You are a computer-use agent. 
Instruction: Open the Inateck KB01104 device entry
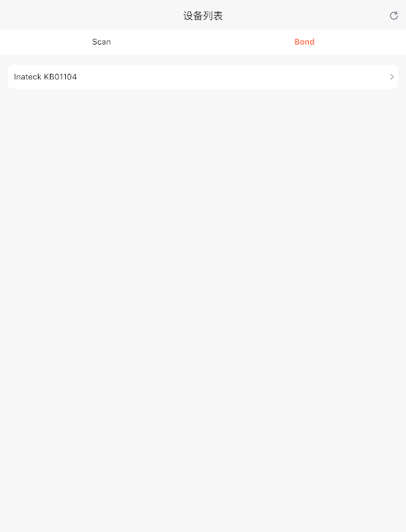[x=203, y=76]
